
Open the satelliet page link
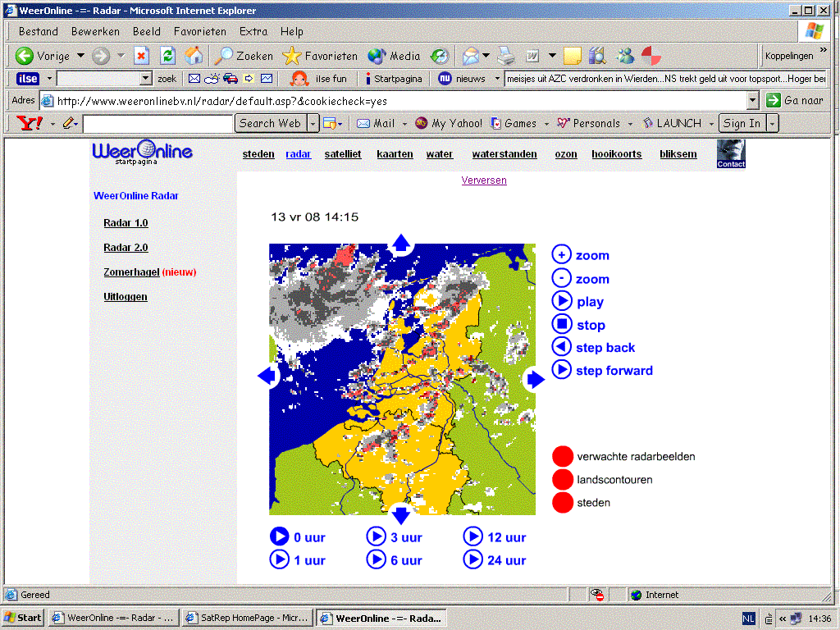pyautogui.click(x=343, y=154)
